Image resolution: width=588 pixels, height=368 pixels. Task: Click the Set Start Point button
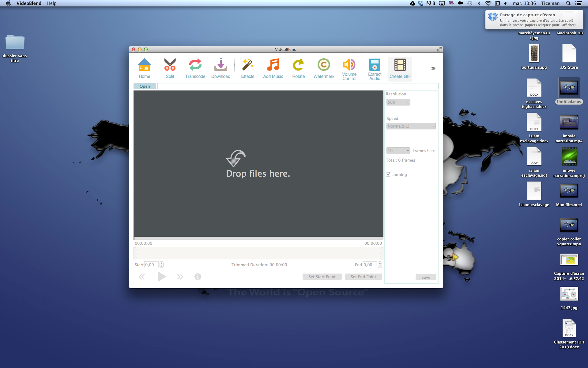[x=322, y=277]
